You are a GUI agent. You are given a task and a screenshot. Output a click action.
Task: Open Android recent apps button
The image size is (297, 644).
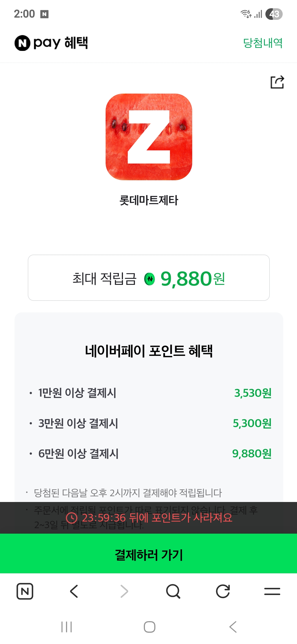click(x=67, y=627)
